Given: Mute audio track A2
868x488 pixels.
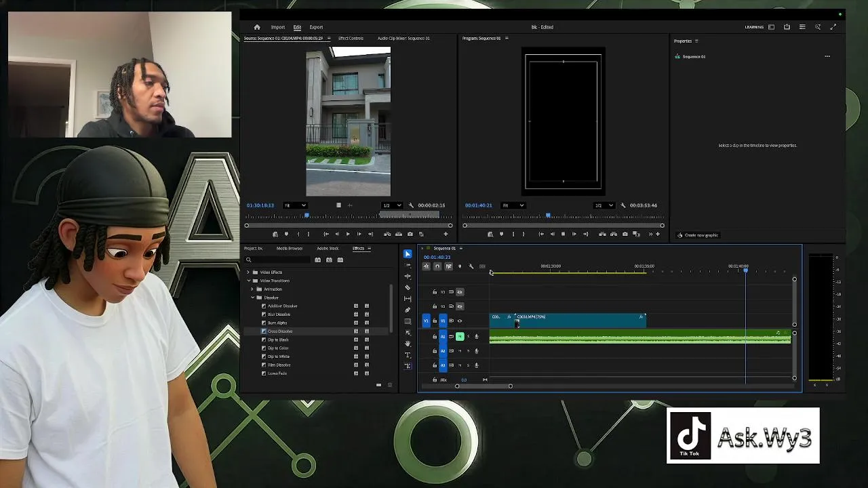Looking at the screenshot, I should (x=460, y=351).
